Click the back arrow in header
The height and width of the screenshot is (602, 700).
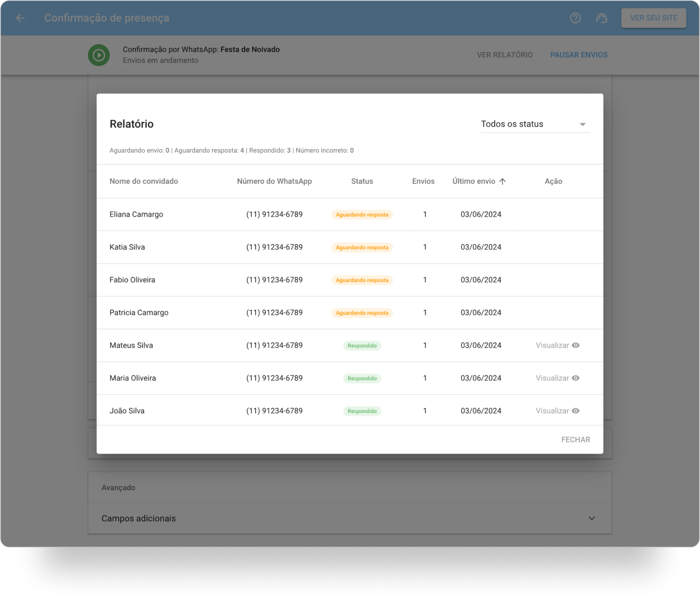(21, 18)
